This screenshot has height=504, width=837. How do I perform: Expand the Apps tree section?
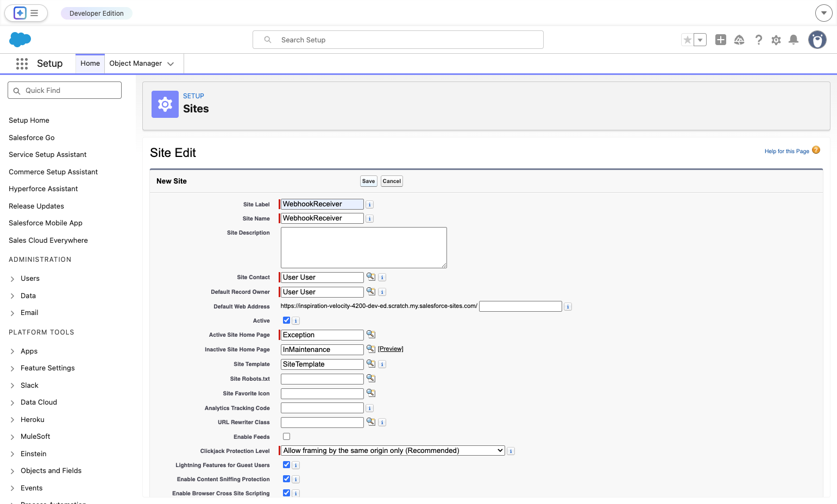point(12,351)
